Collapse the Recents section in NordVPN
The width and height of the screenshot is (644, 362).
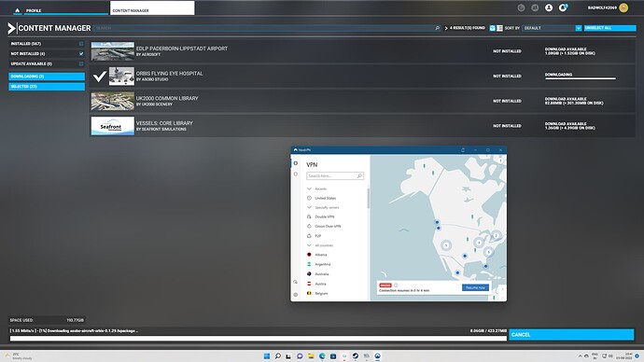[x=309, y=188]
